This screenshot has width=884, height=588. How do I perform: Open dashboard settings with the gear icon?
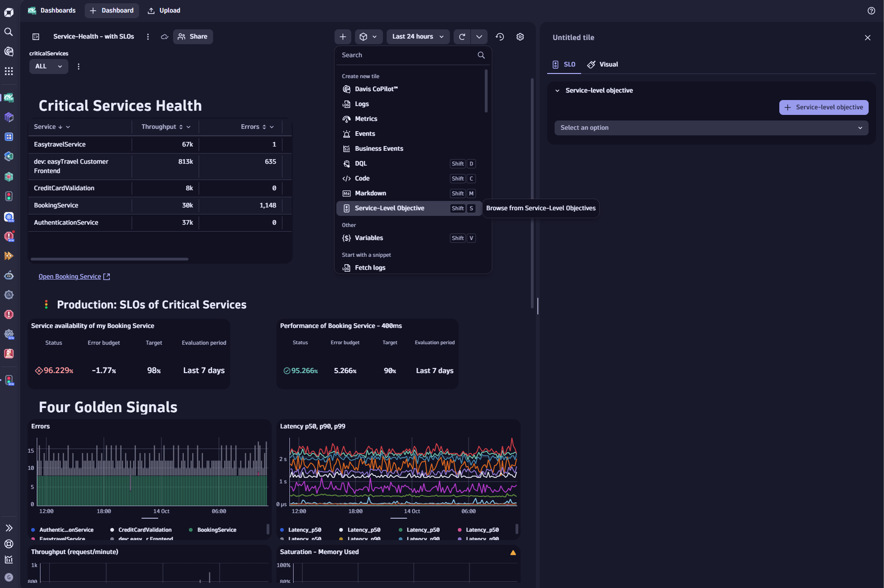pos(520,37)
